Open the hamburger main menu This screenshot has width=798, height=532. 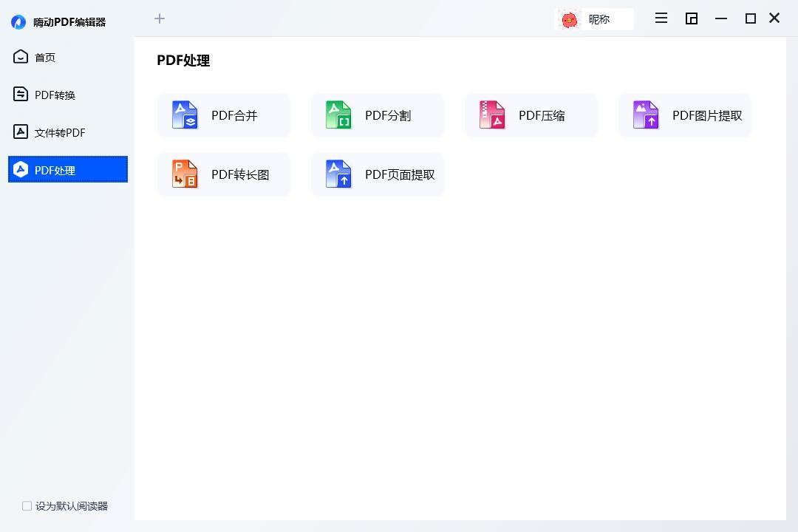pos(661,18)
